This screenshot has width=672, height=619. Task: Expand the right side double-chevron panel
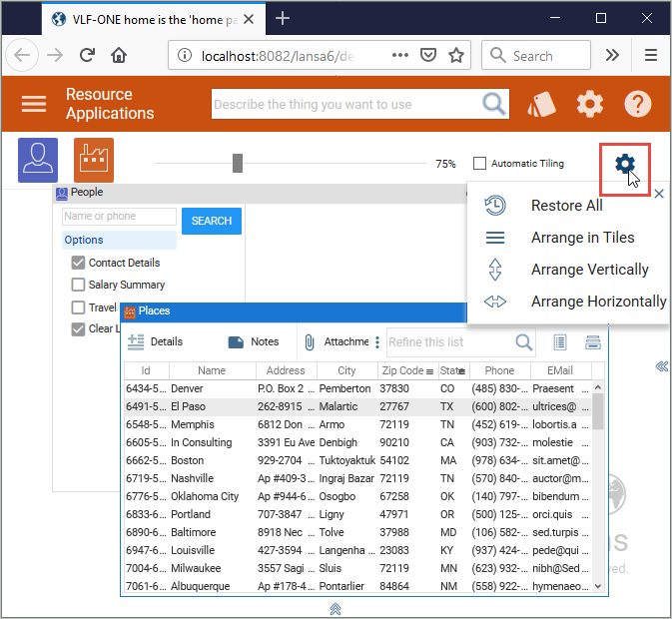point(661,367)
